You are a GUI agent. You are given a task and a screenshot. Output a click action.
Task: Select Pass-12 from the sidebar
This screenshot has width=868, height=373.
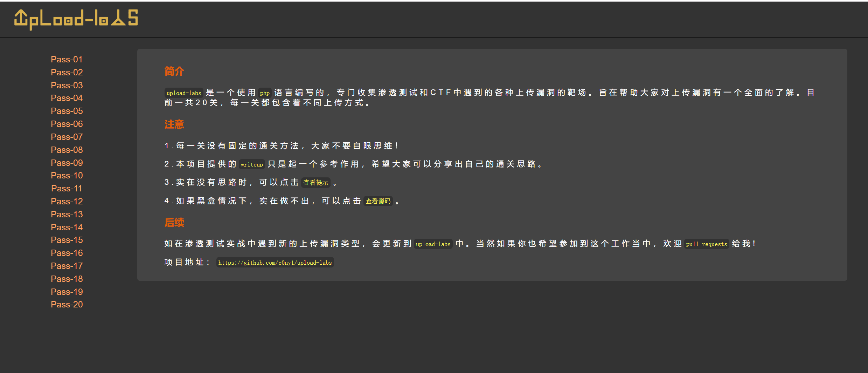67,202
